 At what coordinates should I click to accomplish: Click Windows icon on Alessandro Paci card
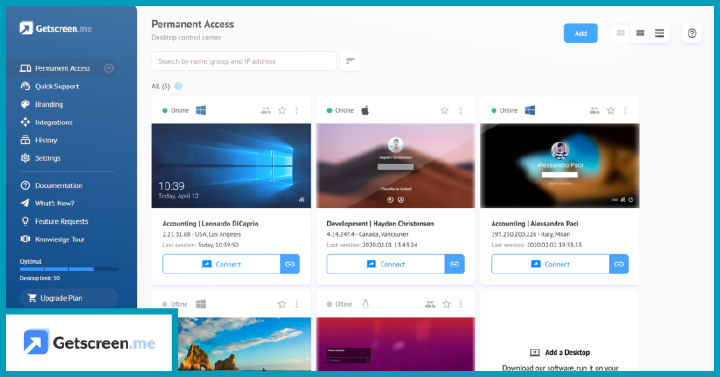point(530,110)
